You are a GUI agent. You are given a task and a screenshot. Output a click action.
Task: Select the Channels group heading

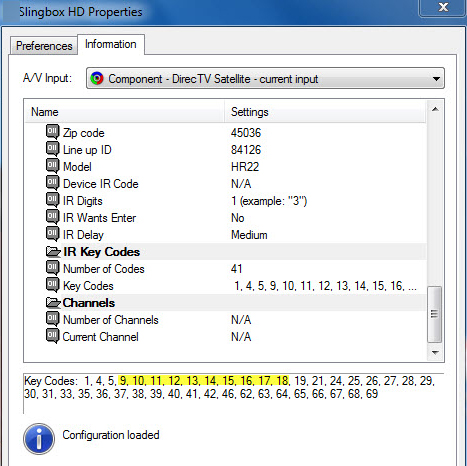(x=89, y=303)
